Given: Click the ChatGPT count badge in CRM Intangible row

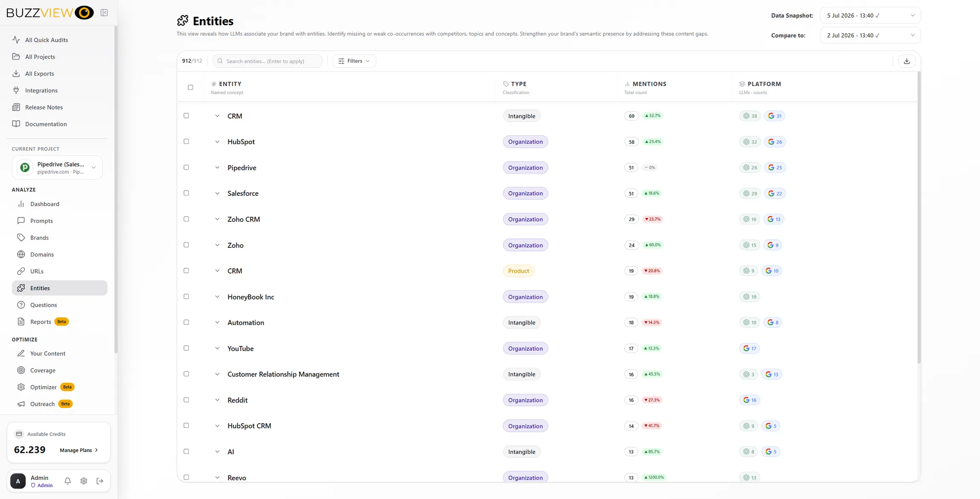Looking at the screenshot, I should pyautogui.click(x=750, y=116).
